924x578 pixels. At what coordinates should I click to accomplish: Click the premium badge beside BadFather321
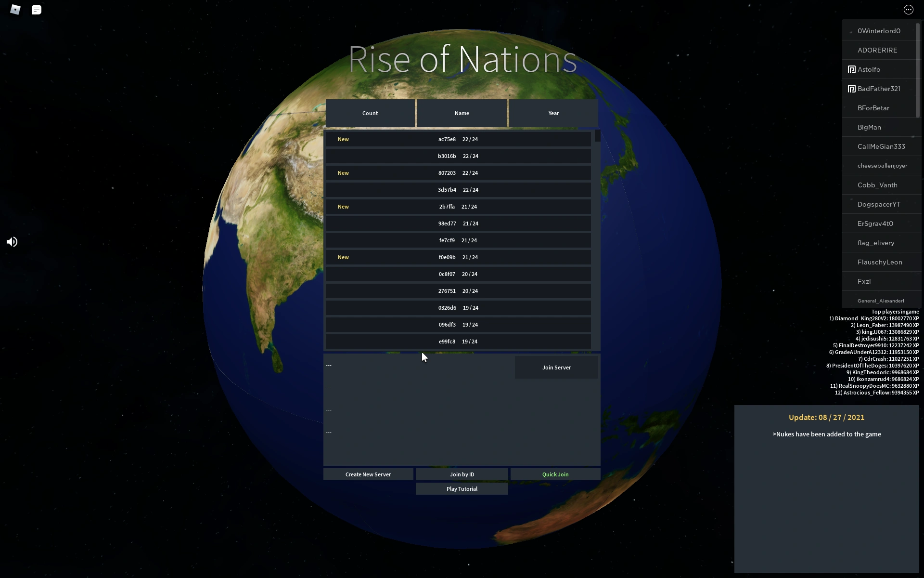(x=851, y=89)
